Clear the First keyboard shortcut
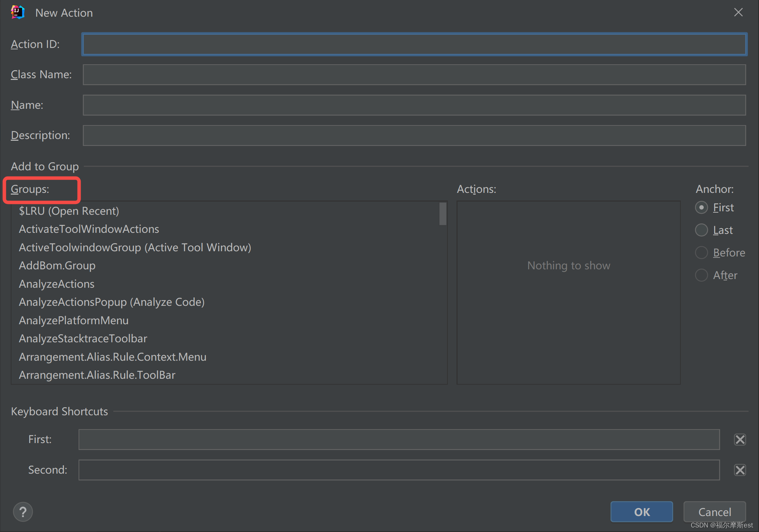 740,439
